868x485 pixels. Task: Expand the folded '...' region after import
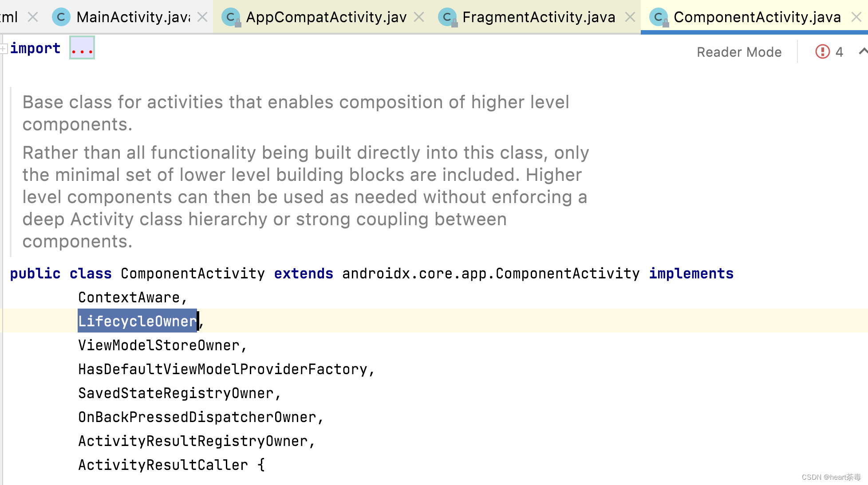coord(82,47)
